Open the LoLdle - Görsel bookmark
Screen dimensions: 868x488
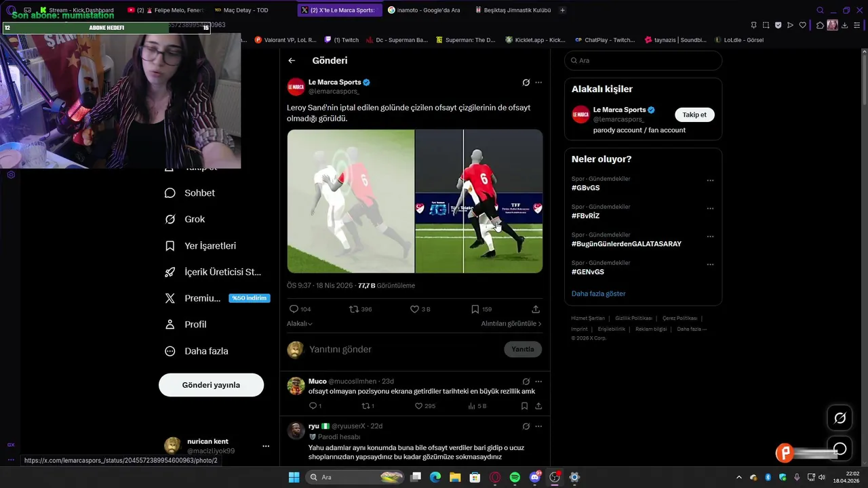point(739,40)
